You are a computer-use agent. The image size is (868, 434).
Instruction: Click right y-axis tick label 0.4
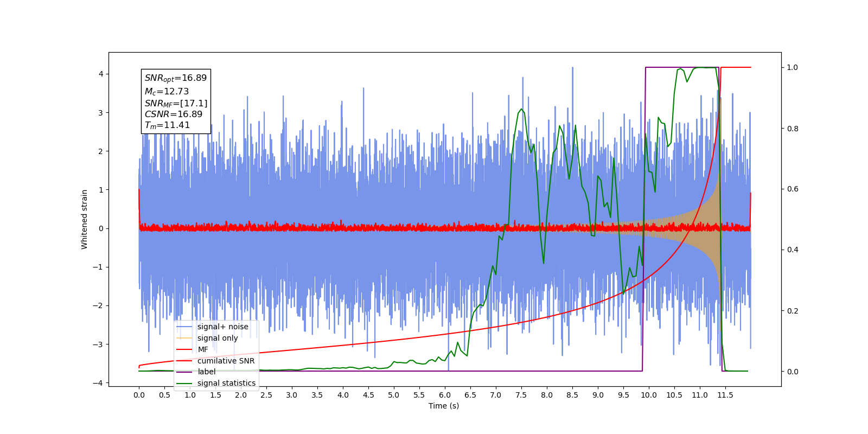click(793, 250)
